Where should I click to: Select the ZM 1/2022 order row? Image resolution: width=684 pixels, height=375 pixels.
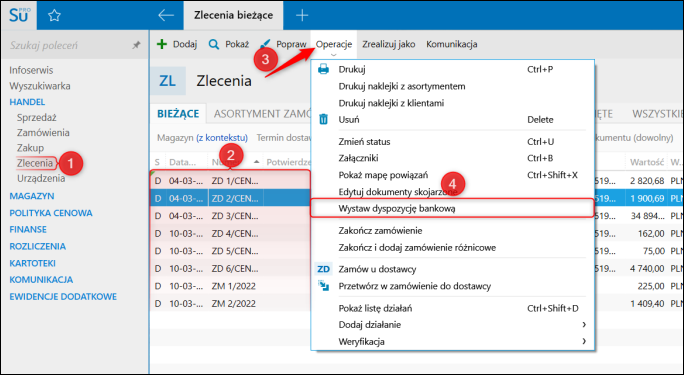(230, 286)
